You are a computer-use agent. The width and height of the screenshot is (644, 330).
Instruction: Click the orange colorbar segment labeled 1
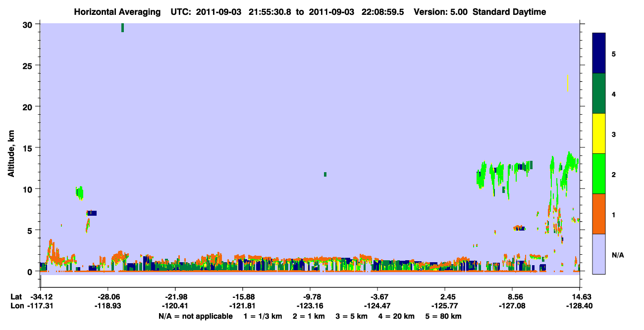click(x=599, y=214)
